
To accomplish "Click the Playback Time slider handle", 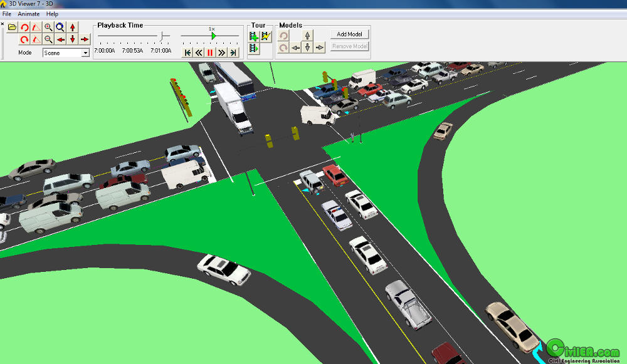I will point(161,36).
